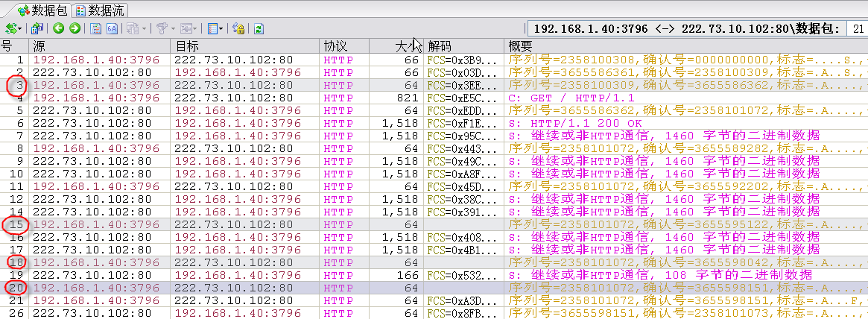Viewport: 868px width, 319px height.
Task: Select packet row number 7
Action: coord(434,136)
